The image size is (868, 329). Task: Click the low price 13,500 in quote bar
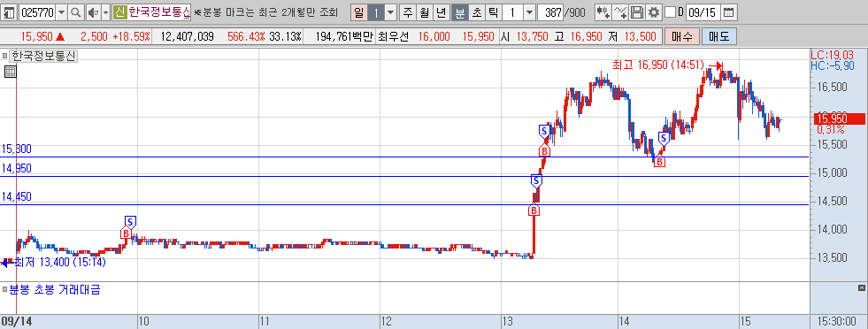(x=640, y=36)
